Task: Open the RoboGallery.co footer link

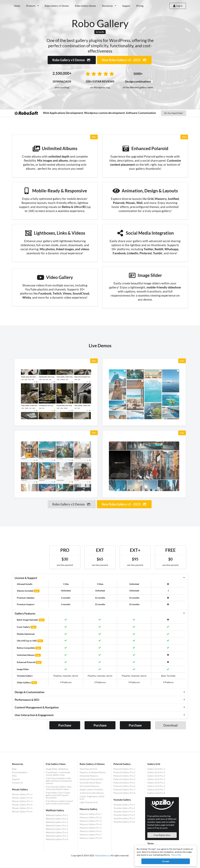Action: (102, 855)
